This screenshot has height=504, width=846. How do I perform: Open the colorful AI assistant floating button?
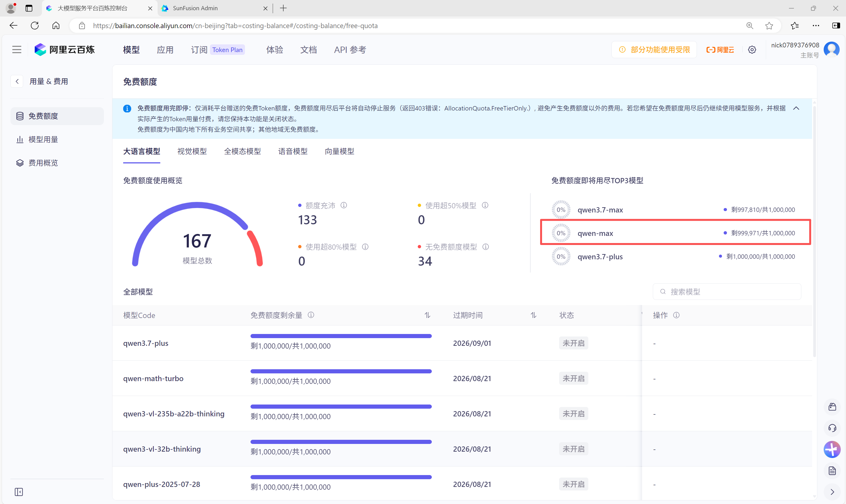click(832, 449)
